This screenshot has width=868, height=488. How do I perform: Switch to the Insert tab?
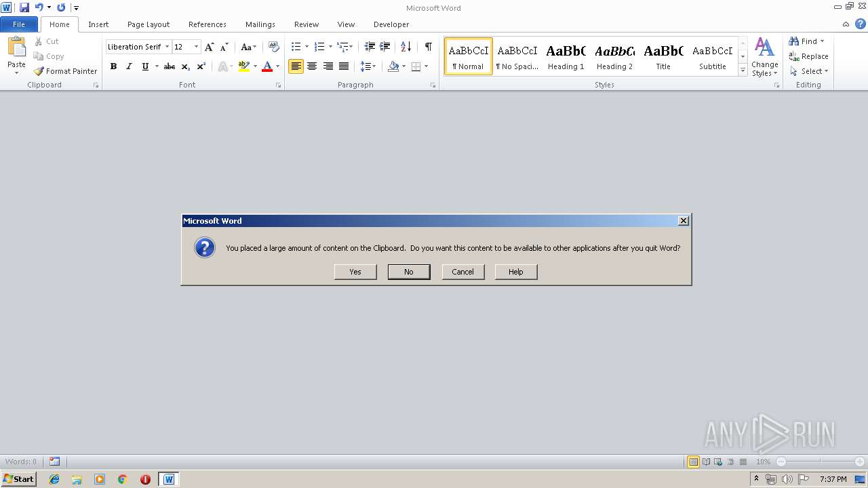pos(98,24)
